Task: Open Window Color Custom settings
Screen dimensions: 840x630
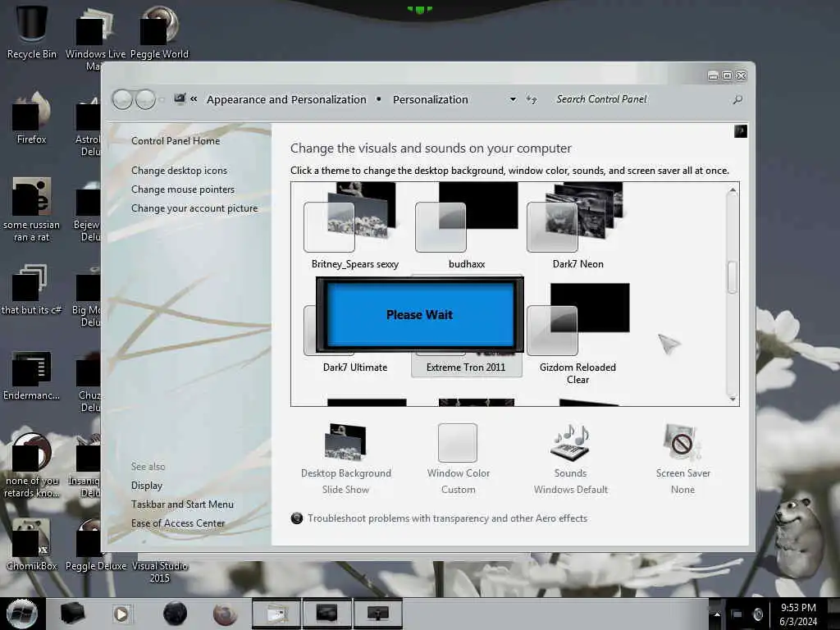Action: click(458, 459)
